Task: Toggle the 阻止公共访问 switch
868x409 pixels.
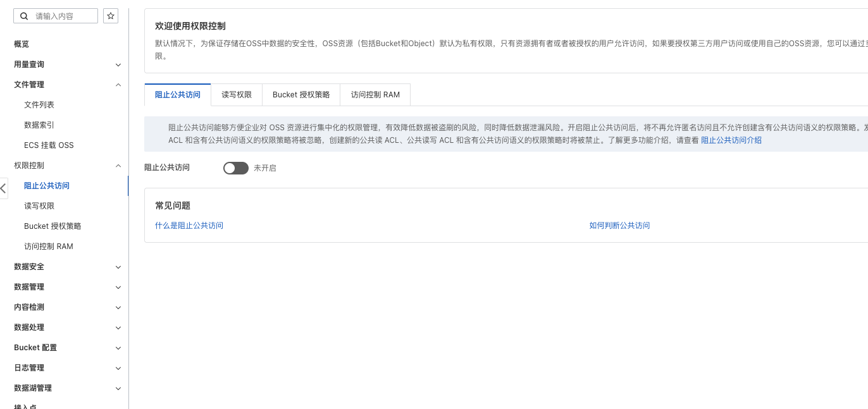Action: pos(236,168)
